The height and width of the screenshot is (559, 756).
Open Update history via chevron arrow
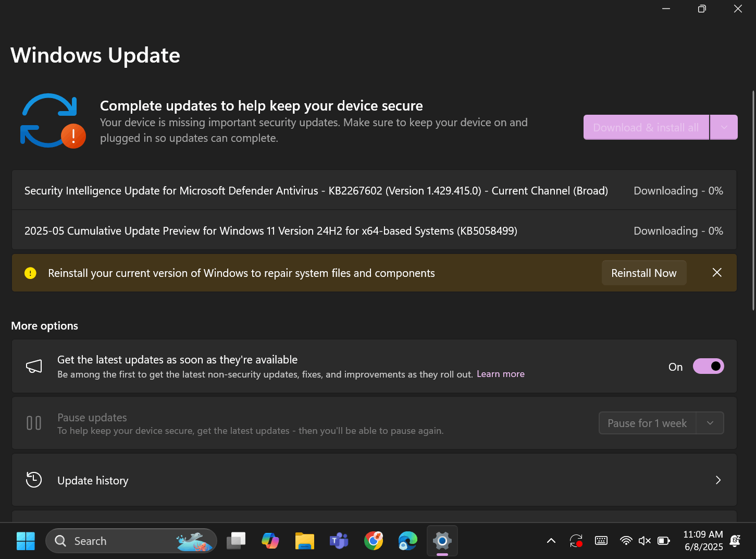(718, 480)
